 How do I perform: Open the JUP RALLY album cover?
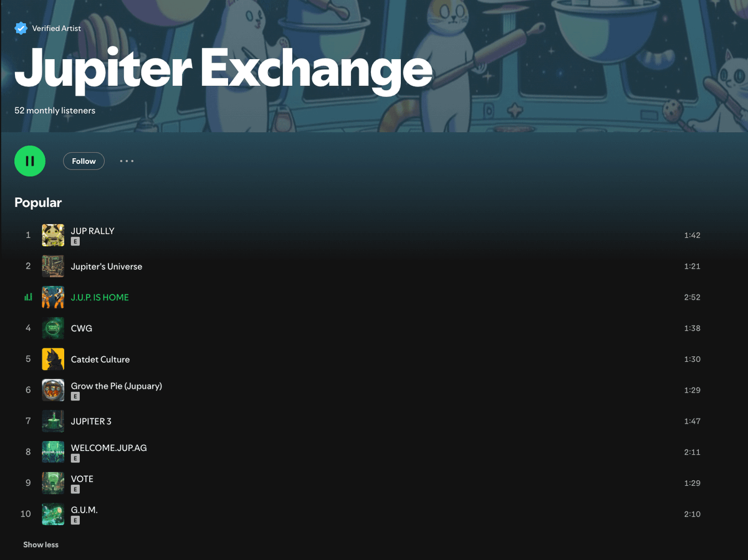point(53,235)
